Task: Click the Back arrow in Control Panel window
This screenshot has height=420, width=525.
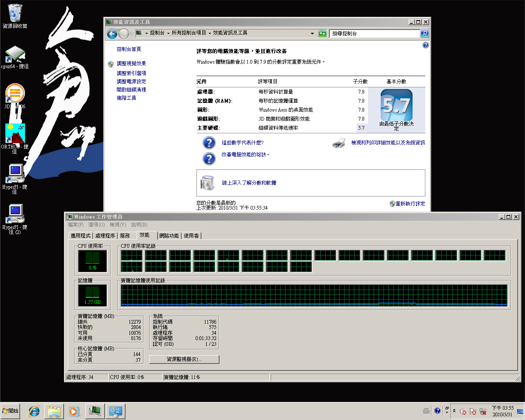Action: pyautogui.click(x=112, y=34)
